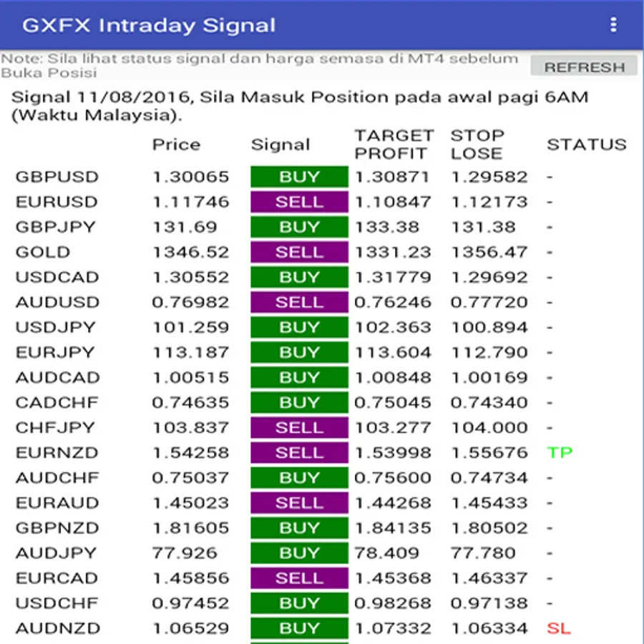Select the GOLD instrument name
The image size is (644, 644).
(43, 252)
